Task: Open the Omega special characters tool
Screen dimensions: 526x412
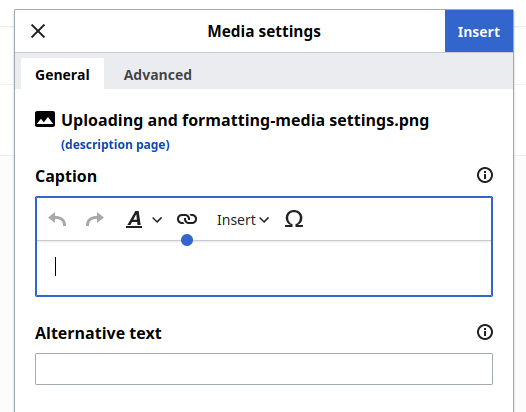Action: tap(294, 219)
